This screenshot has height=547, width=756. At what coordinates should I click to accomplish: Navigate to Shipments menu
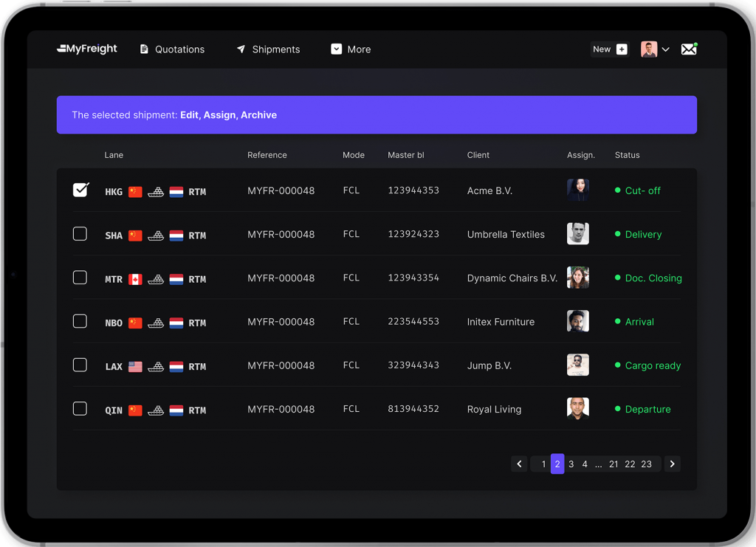pyautogui.click(x=268, y=49)
